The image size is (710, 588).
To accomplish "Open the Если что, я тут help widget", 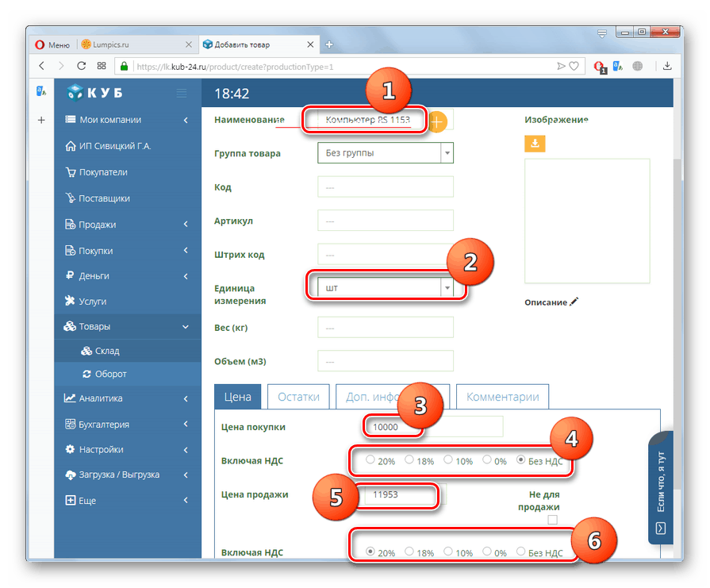I will point(661,487).
